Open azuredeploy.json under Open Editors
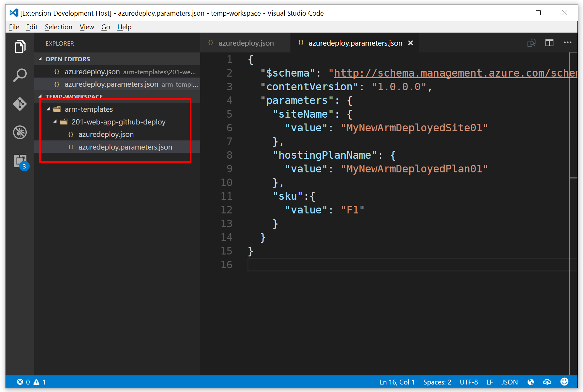 click(x=117, y=72)
